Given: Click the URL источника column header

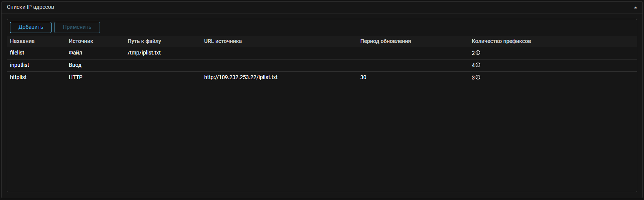Looking at the screenshot, I should coord(223,41).
